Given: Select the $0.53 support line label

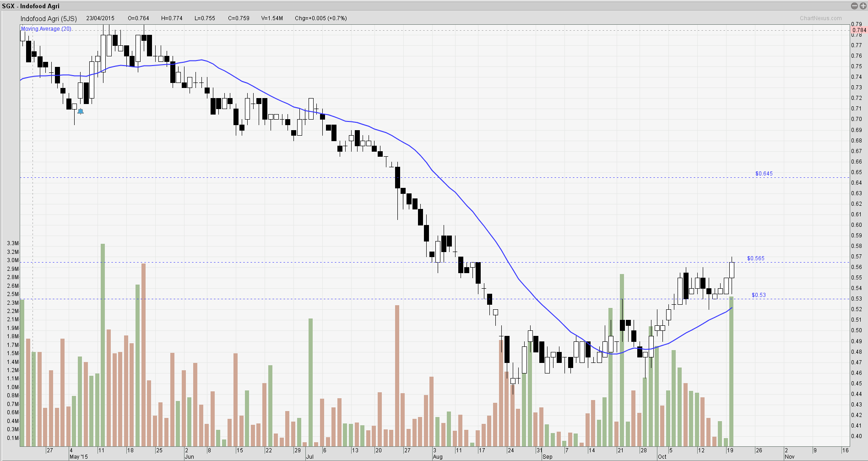Looking at the screenshot, I should click(x=758, y=295).
